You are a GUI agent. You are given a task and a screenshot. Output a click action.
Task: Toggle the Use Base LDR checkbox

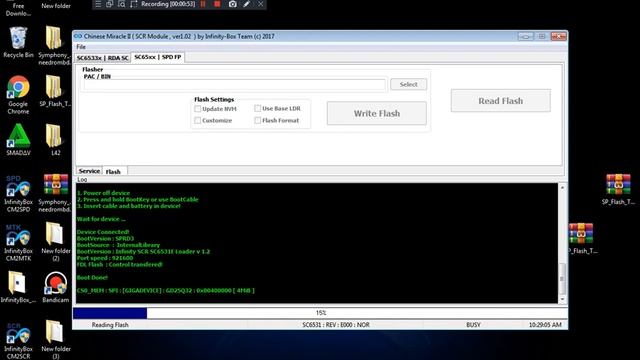click(258, 108)
